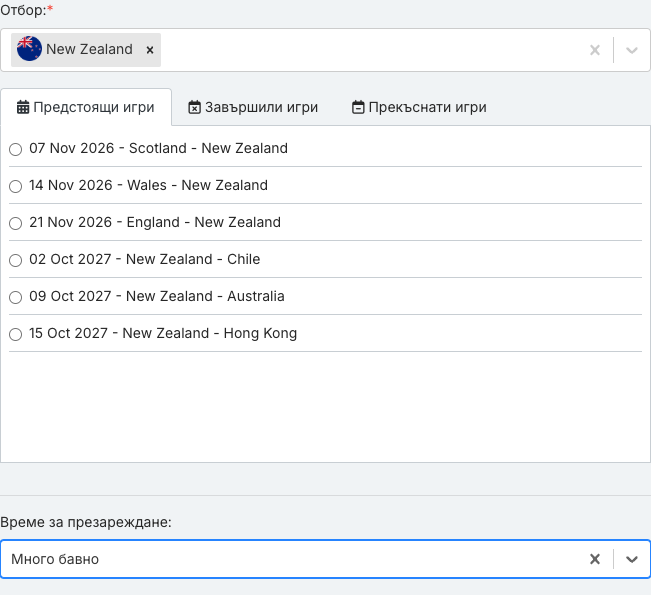Image resolution: width=651 pixels, height=595 pixels.
Task: Click the text 02 Oct 2027 - New Zealand - Chile
Action: click(144, 259)
